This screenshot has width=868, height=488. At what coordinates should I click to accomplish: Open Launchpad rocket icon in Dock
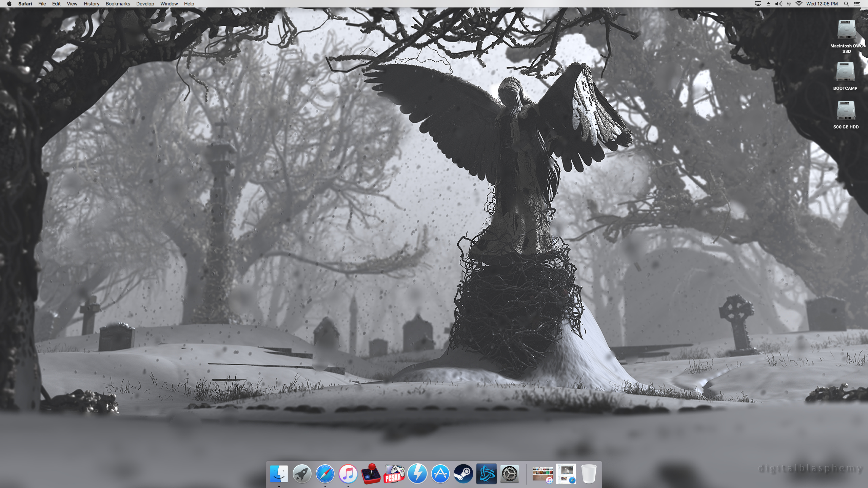pyautogui.click(x=302, y=473)
